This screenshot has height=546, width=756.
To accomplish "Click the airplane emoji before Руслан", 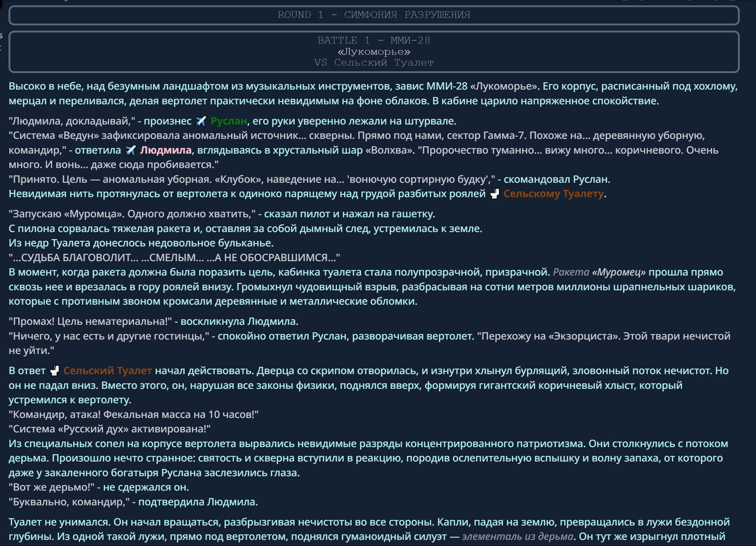I will coord(201,121).
